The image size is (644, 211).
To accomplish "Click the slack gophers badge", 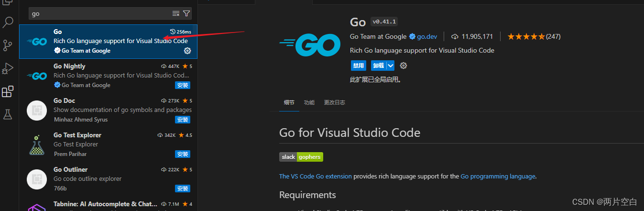I will coord(301,157).
